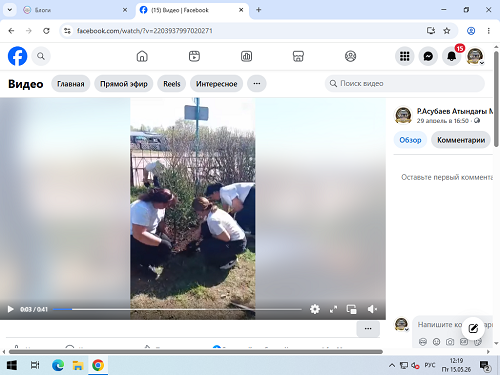This screenshot has height=375, width=500.
Task: Open Windows notification center icon
Action: (485, 366)
